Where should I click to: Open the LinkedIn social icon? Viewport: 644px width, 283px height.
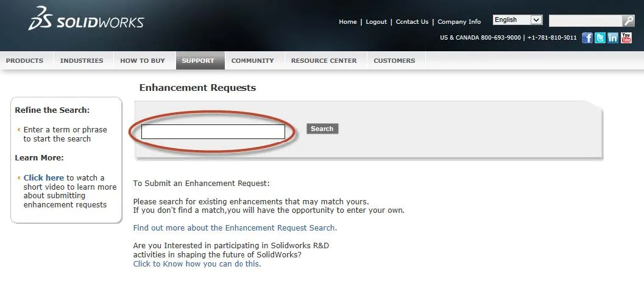point(613,38)
